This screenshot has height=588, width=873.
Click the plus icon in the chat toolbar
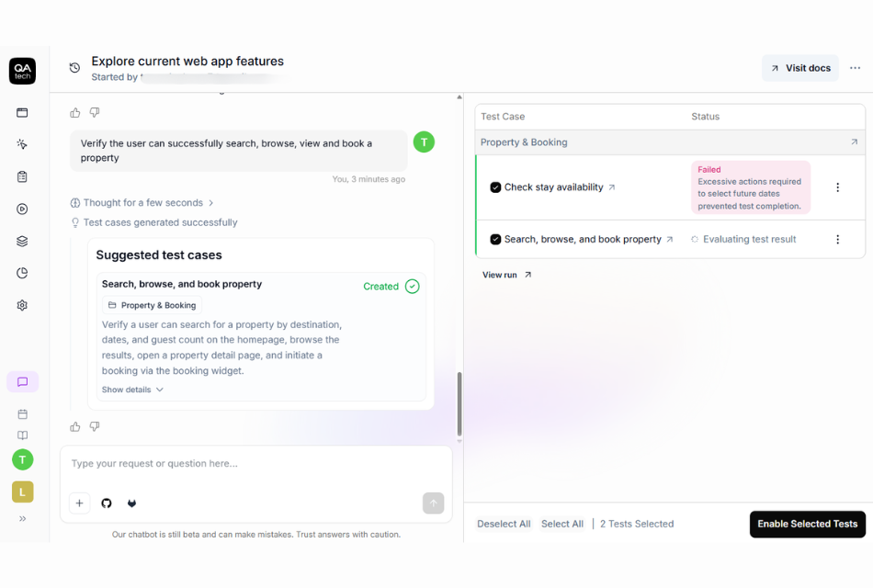tap(79, 503)
